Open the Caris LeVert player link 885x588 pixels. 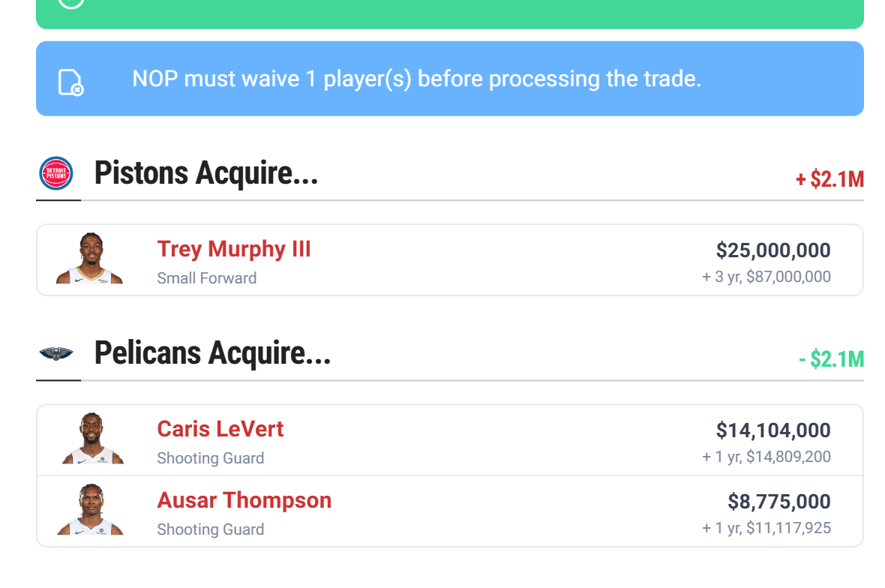pyautogui.click(x=220, y=429)
